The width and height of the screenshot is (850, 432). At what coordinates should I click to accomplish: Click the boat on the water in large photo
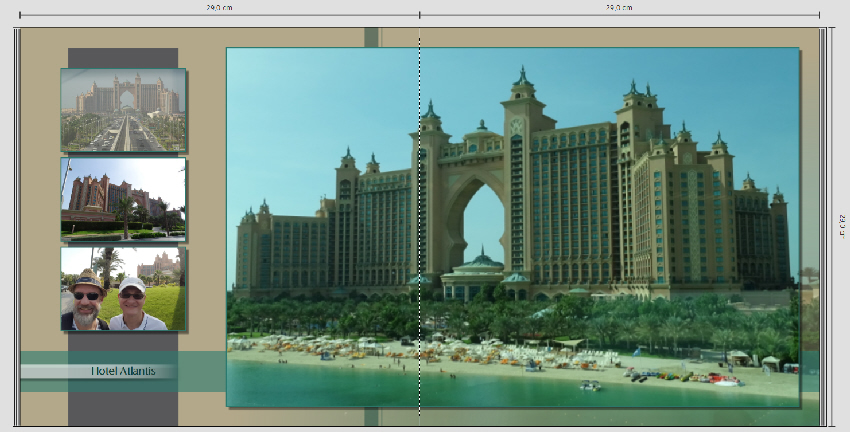click(590, 385)
